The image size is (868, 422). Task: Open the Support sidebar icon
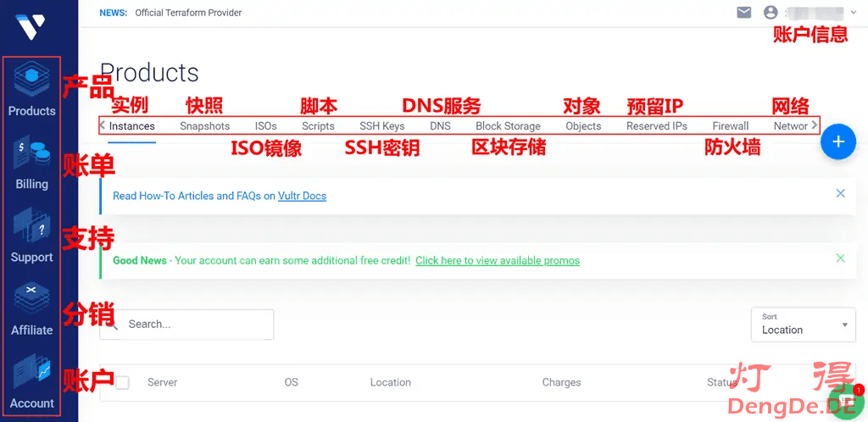point(31,237)
